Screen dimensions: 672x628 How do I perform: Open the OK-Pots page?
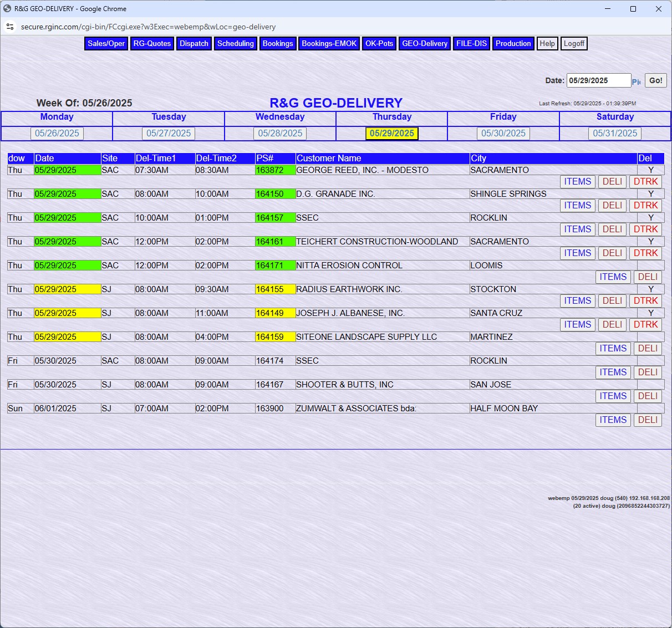pyautogui.click(x=379, y=44)
